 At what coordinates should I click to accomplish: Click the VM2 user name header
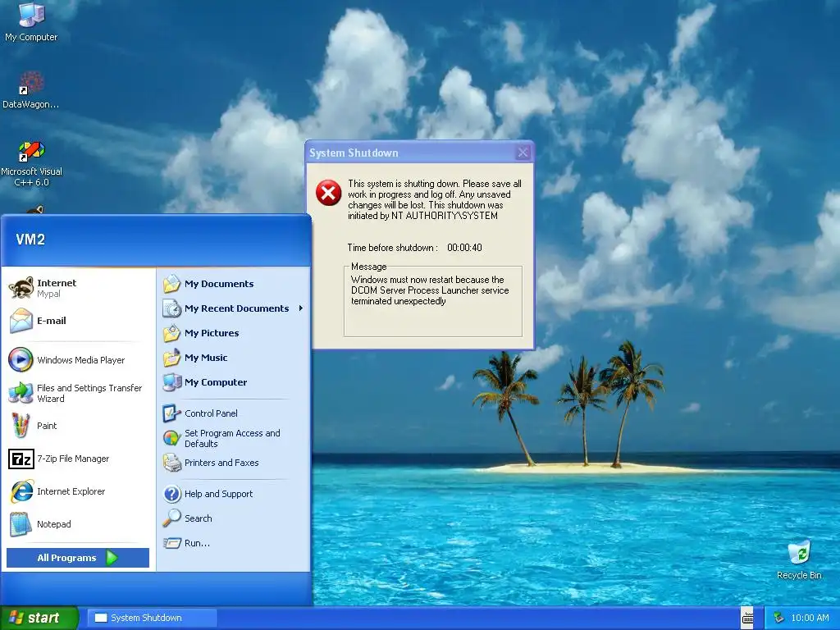click(x=30, y=240)
